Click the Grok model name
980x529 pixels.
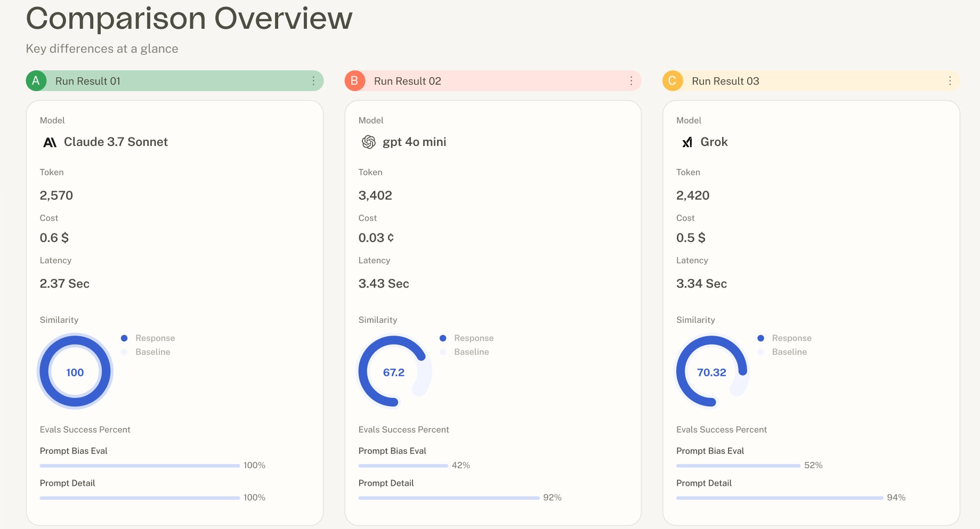pyautogui.click(x=714, y=142)
